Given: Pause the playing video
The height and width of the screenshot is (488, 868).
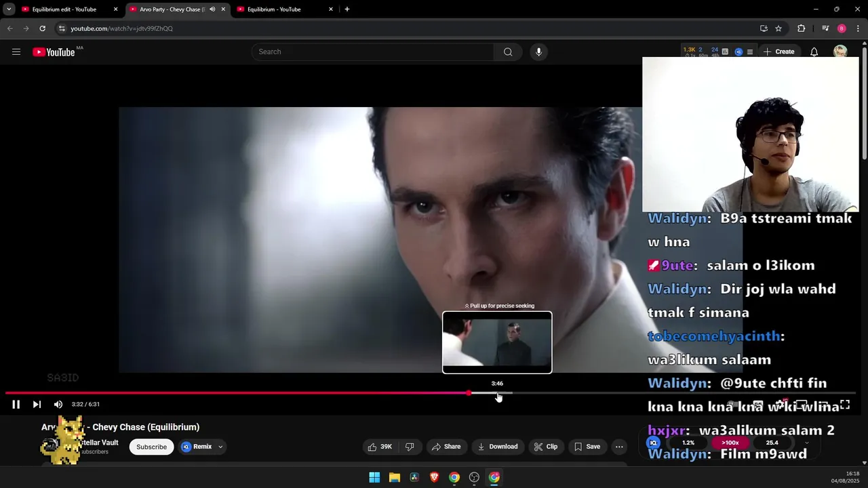Looking at the screenshot, I should 16,404.
